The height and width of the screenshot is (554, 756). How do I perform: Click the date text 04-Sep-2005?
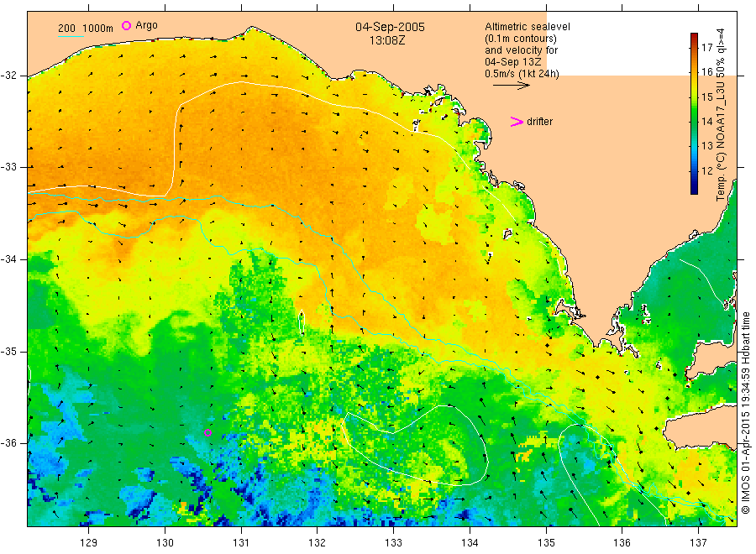(390, 27)
